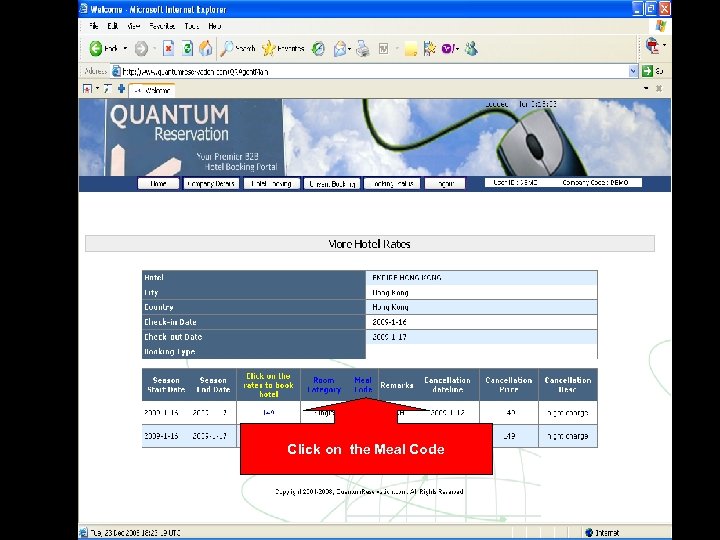Expand the Mail icon dropdown arrow
720x540 pixels.
(x=350, y=48)
